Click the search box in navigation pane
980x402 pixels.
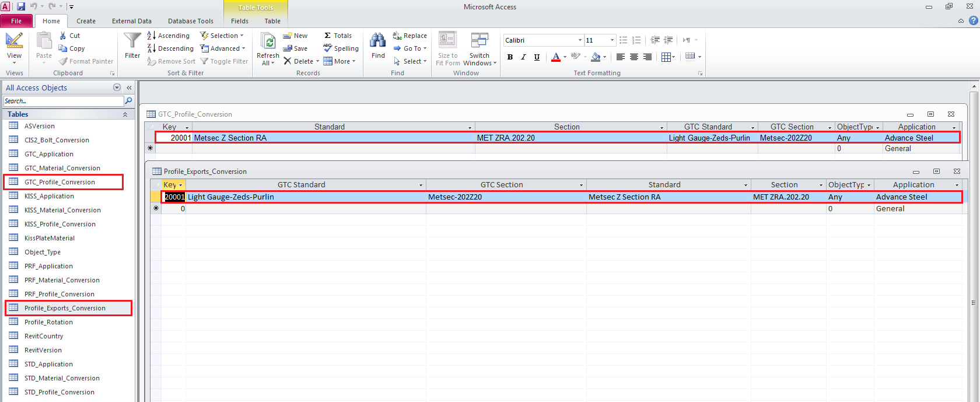tap(64, 101)
